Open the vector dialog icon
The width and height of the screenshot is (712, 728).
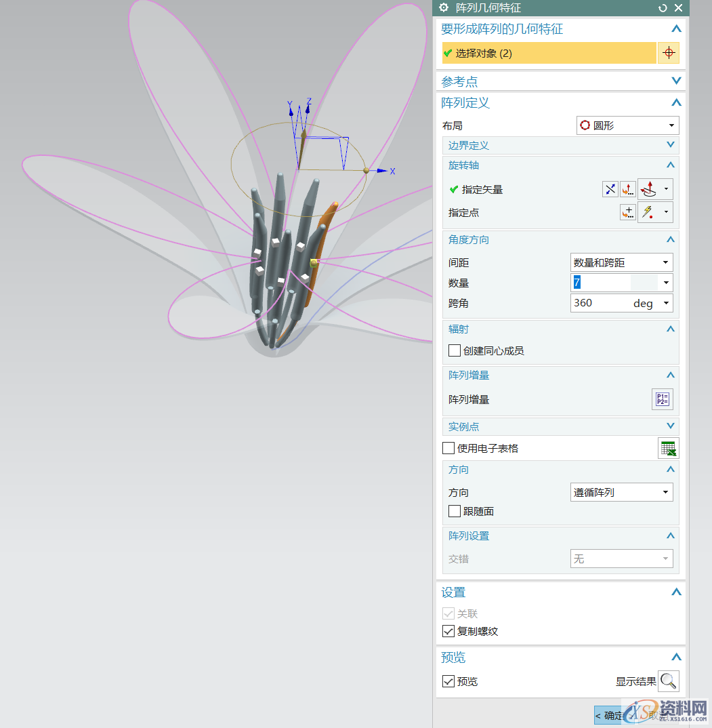pos(628,190)
